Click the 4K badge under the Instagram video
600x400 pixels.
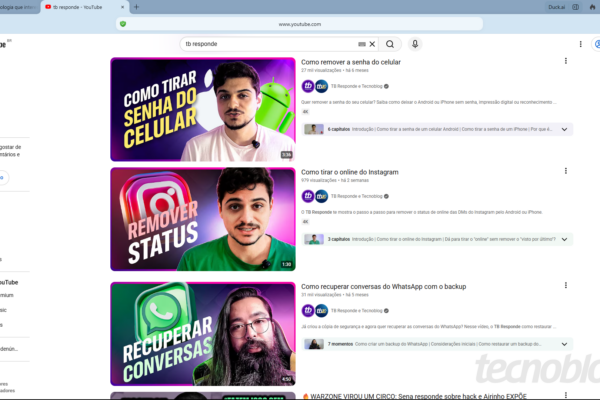tap(305, 222)
